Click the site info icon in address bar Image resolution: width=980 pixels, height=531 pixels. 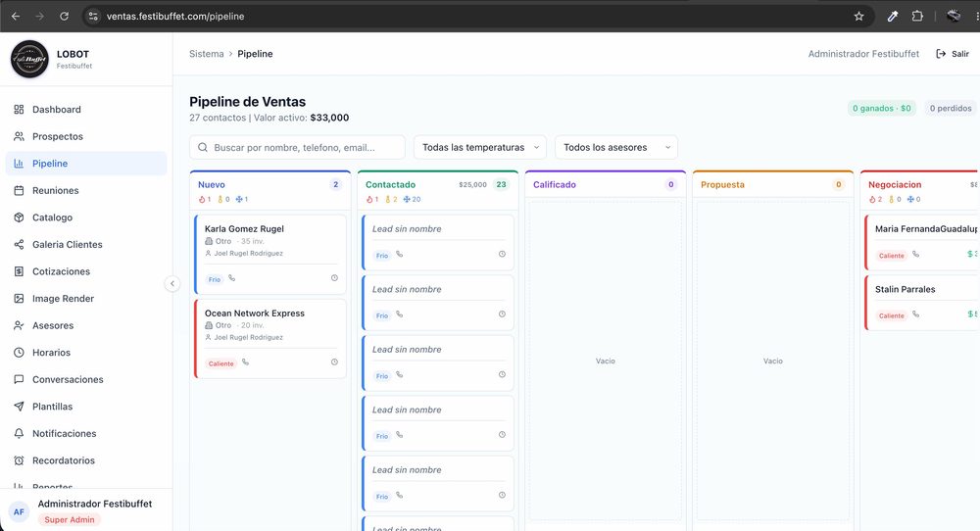pos(93,17)
